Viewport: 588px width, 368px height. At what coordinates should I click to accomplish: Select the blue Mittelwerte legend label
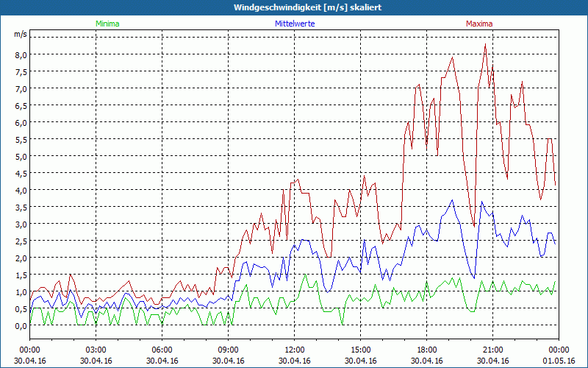pyautogui.click(x=294, y=24)
